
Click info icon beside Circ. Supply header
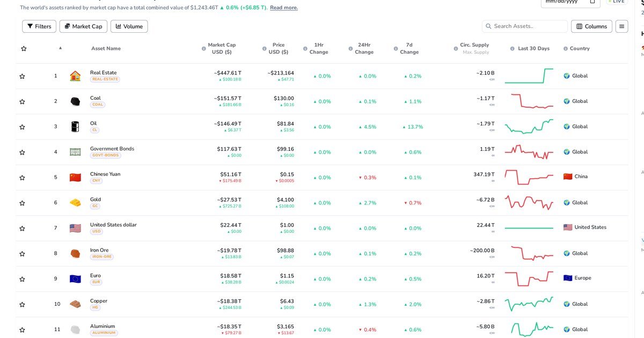click(455, 49)
